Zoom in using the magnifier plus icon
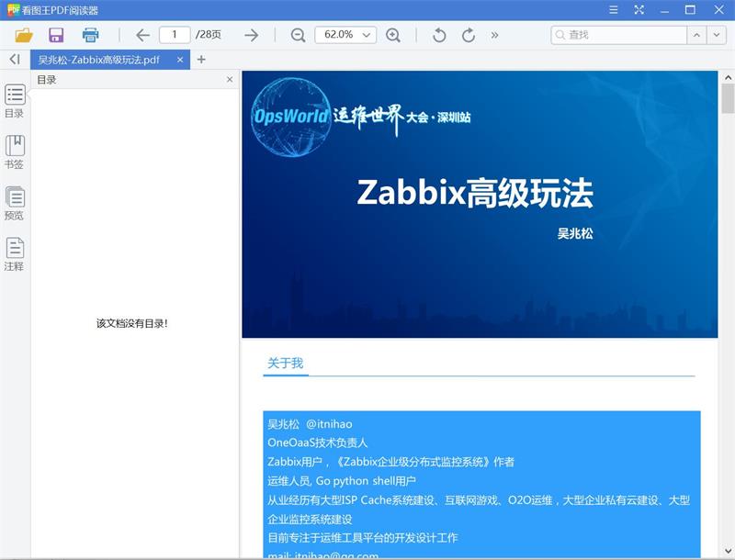This screenshot has height=560, width=735. 394,33
